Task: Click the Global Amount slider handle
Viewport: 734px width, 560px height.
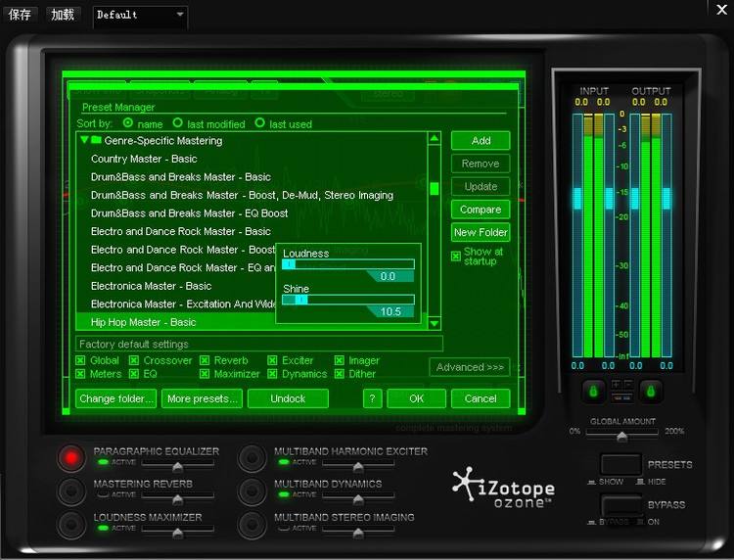Action: [x=621, y=437]
